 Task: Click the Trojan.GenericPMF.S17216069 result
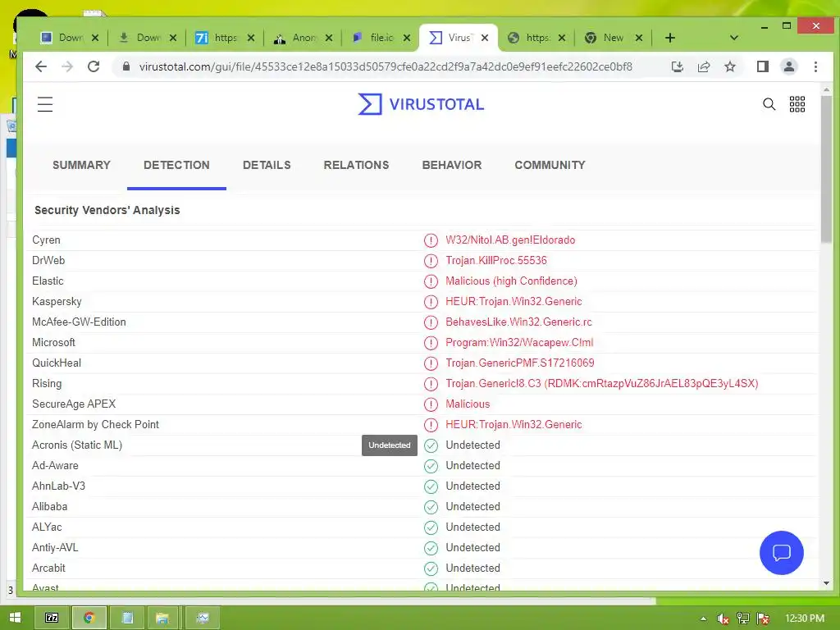(x=519, y=363)
